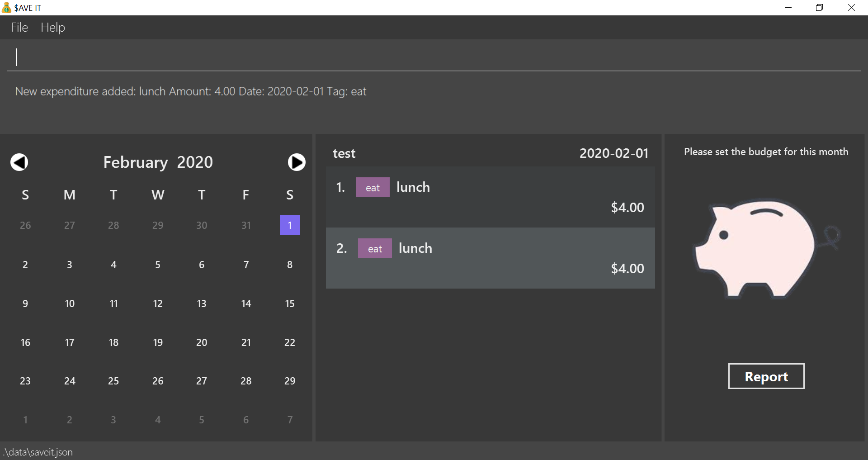The height and width of the screenshot is (460, 868).
Task: Select February 17 on the calendar
Action: coord(69,342)
